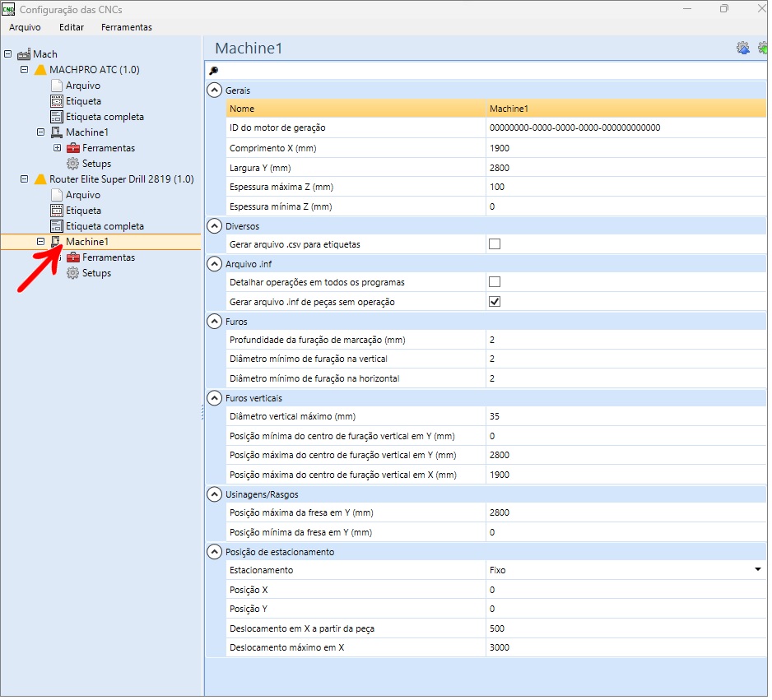Image resolution: width=772 pixels, height=700 pixels.
Task: Open Setups gear under Router Elite Super Drill
Action: click(x=73, y=273)
